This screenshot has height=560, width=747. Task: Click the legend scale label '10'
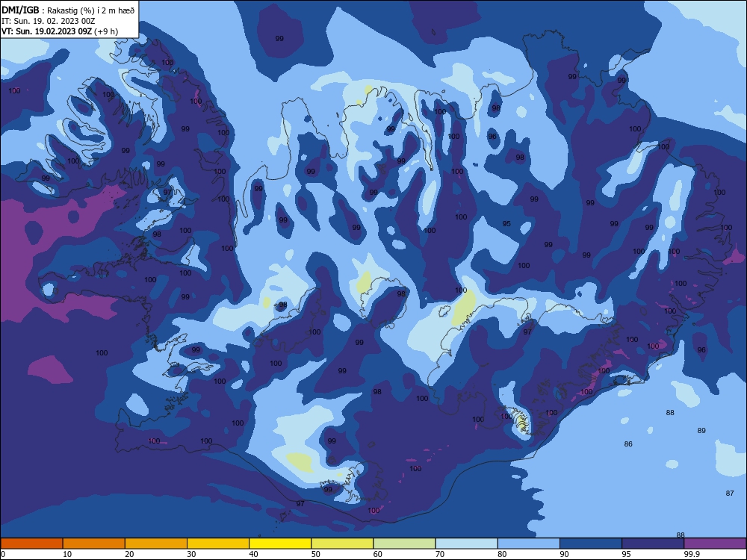67,554
